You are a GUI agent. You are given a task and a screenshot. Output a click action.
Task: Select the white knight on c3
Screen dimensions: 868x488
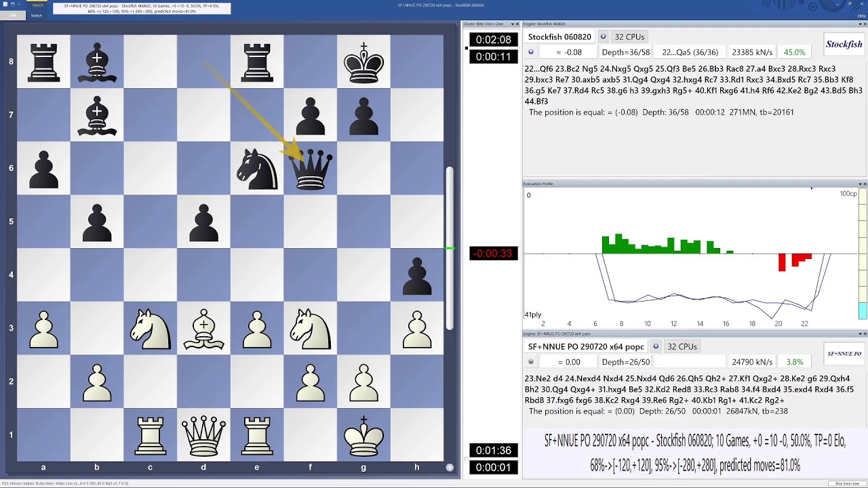(x=151, y=329)
